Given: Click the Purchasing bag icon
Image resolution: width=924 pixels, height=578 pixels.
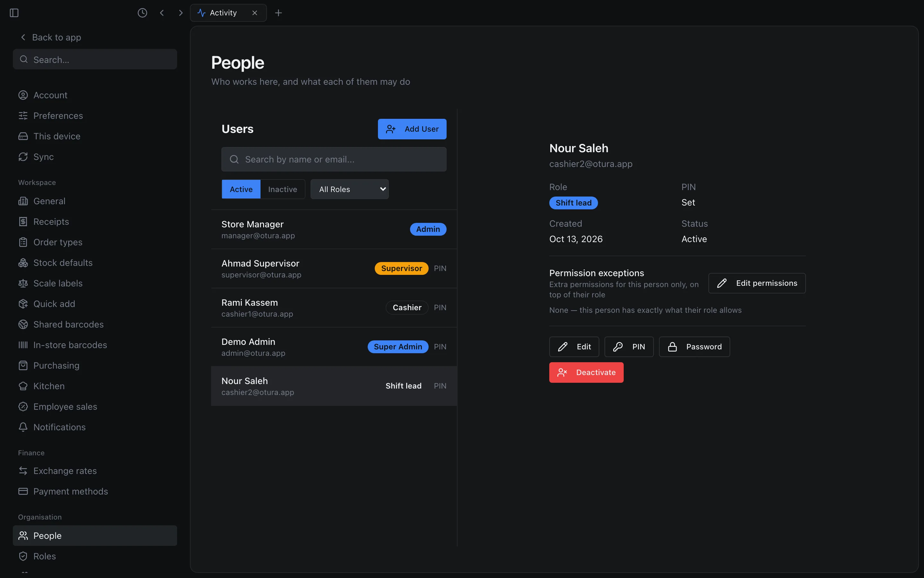Looking at the screenshot, I should (x=23, y=365).
